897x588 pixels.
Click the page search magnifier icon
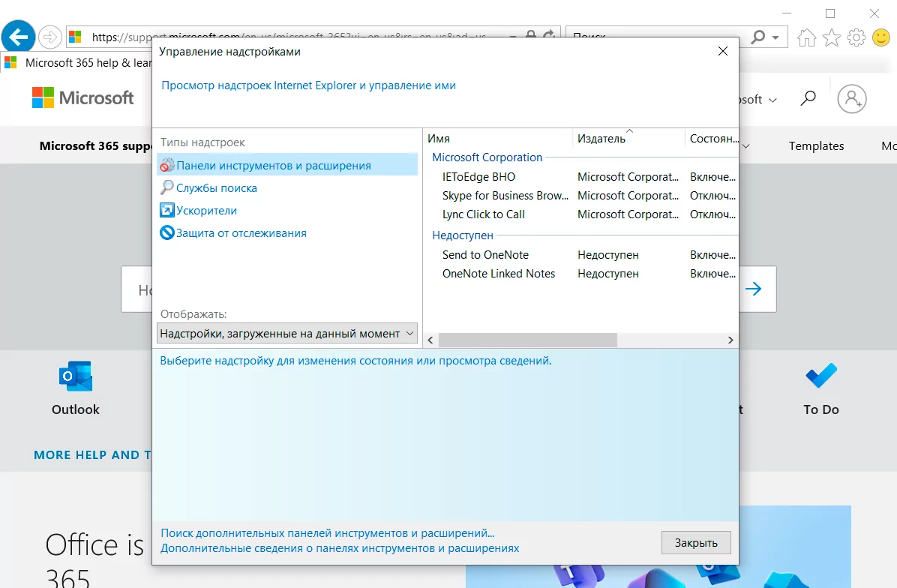[808, 98]
